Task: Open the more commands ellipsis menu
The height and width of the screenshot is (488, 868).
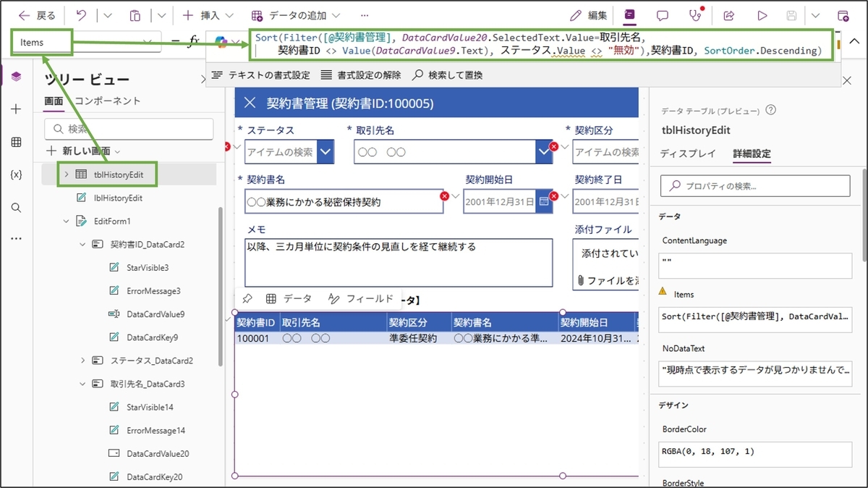Action: pos(364,15)
